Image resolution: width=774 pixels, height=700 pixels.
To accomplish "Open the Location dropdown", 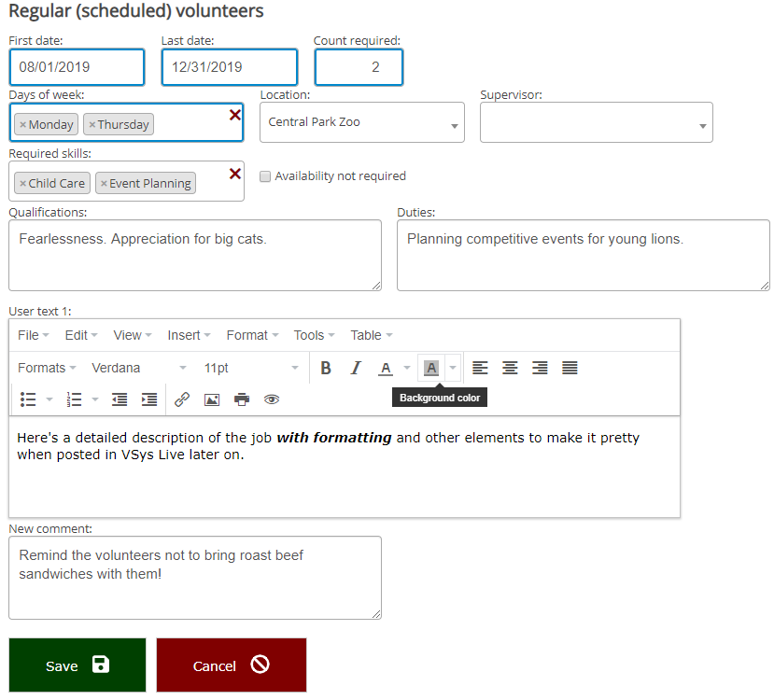I will tap(361, 122).
